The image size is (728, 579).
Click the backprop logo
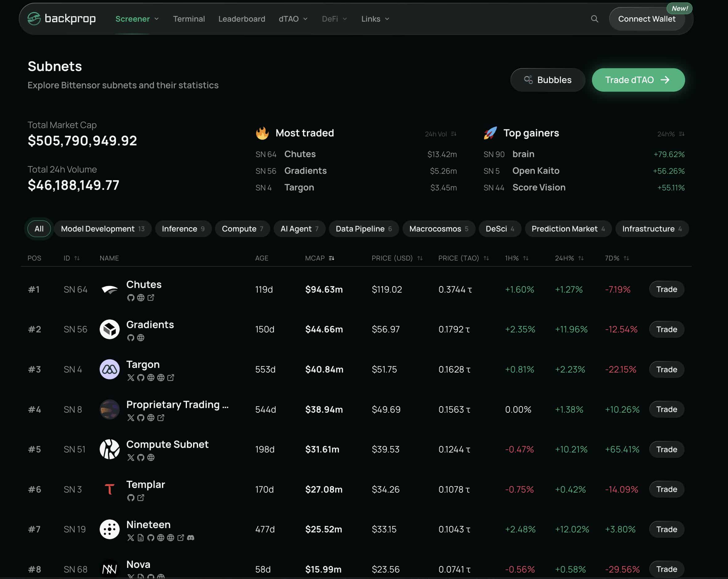(61, 19)
